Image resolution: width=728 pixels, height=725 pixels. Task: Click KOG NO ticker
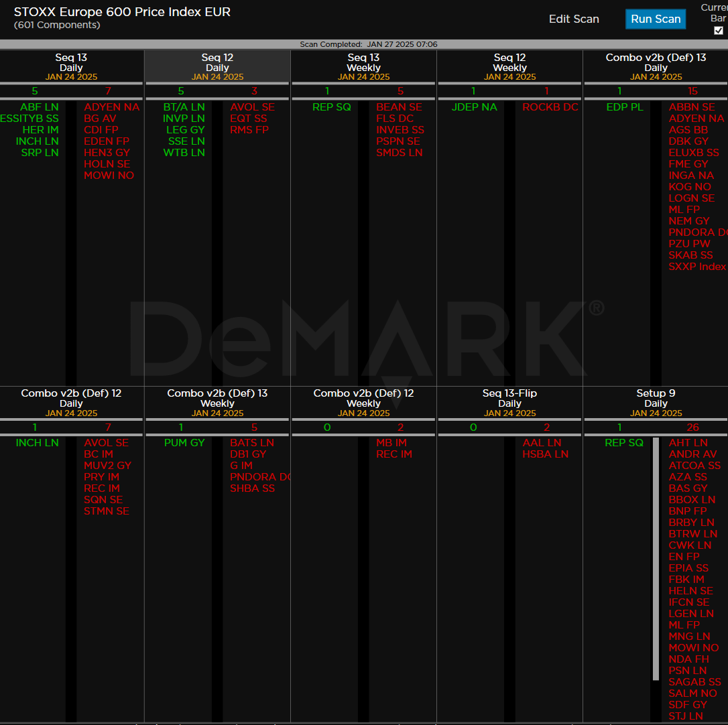690,186
